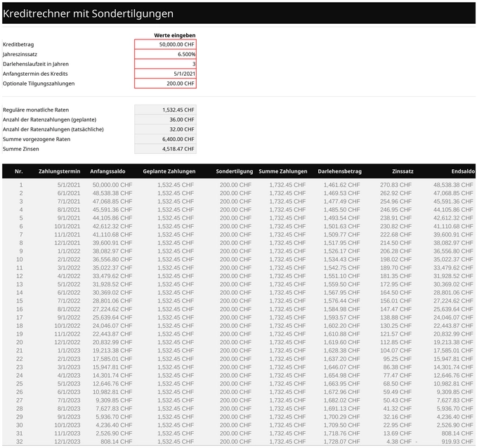
Task: Select the Jahreszinssatz label
Action: 20,54
